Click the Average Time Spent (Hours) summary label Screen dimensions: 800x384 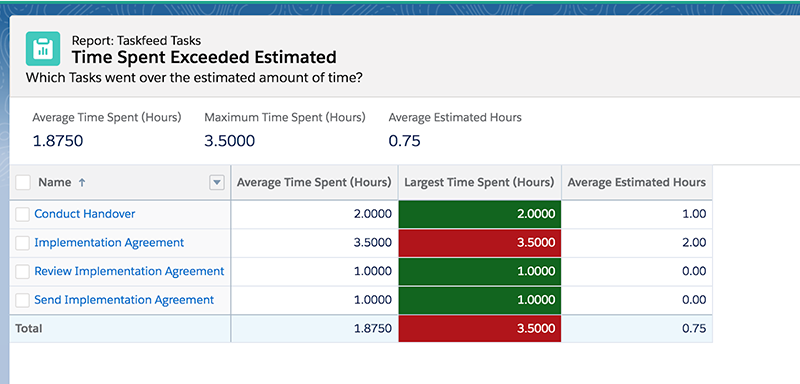(107, 118)
